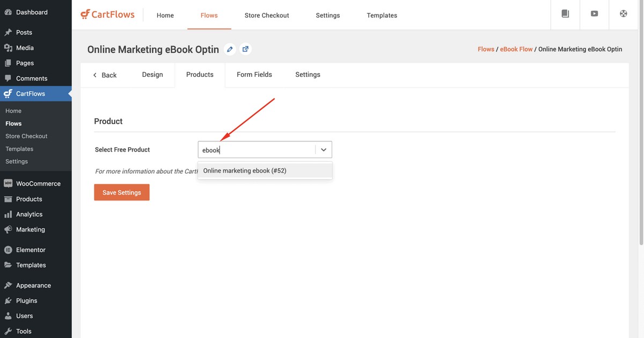Open Settings in top navigation
Image resolution: width=644 pixels, height=338 pixels.
[x=328, y=15]
